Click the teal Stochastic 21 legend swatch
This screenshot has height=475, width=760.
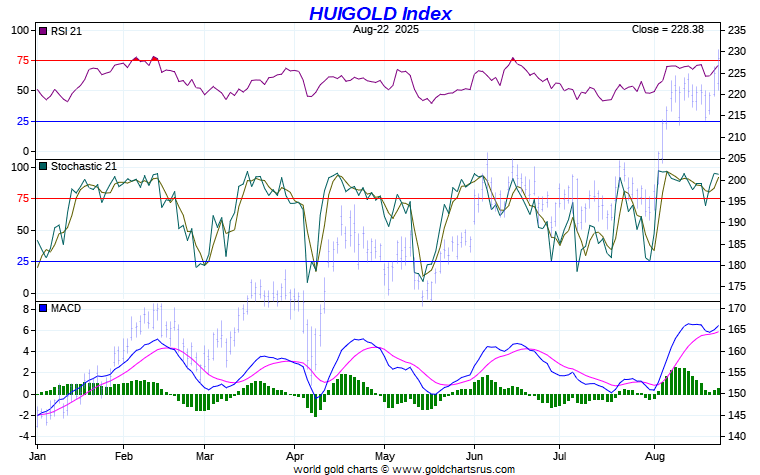tap(42, 166)
